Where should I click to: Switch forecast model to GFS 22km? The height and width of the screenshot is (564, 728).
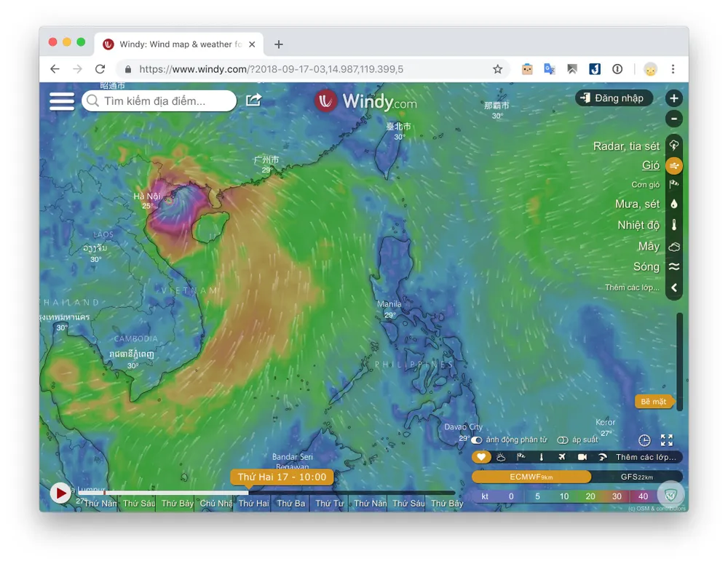click(x=636, y=477)
